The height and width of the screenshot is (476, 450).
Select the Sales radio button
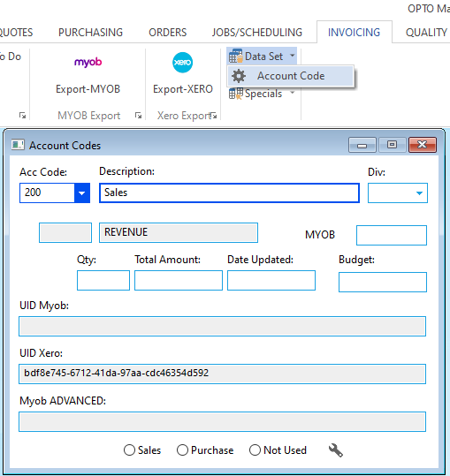coord(129,450)
